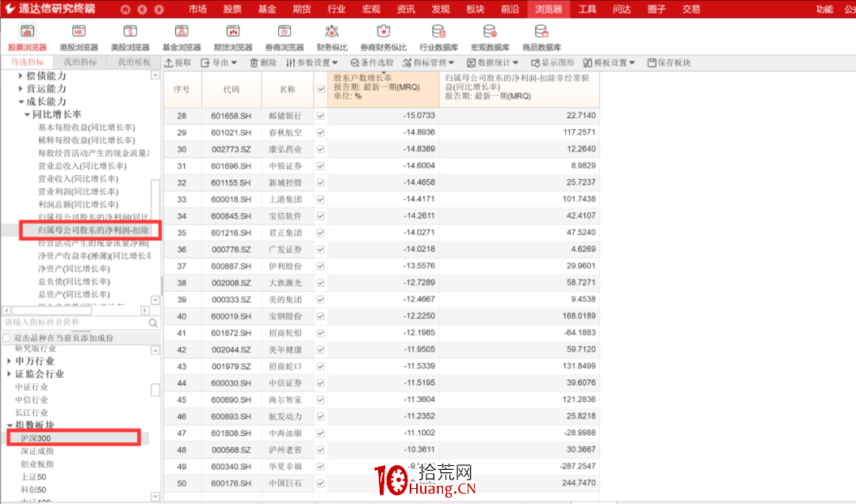Open the 基金浏览器 fund browser
This screenshot has height=504, width=856.
(x=182, y=38)
